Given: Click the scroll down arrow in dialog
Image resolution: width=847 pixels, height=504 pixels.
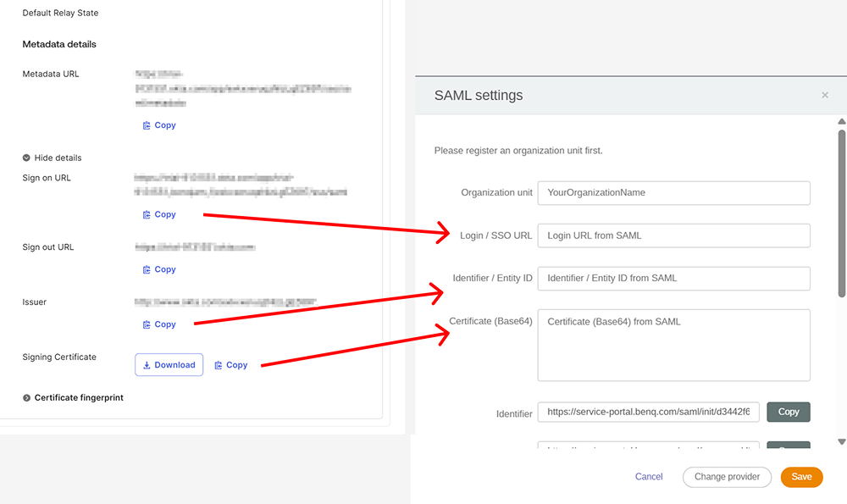Looking at the screenshot, I should 841,441.
